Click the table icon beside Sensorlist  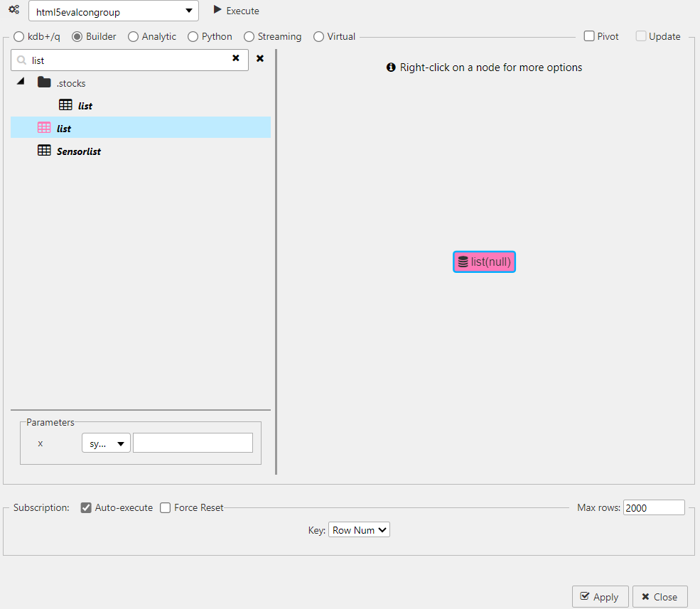44,150
